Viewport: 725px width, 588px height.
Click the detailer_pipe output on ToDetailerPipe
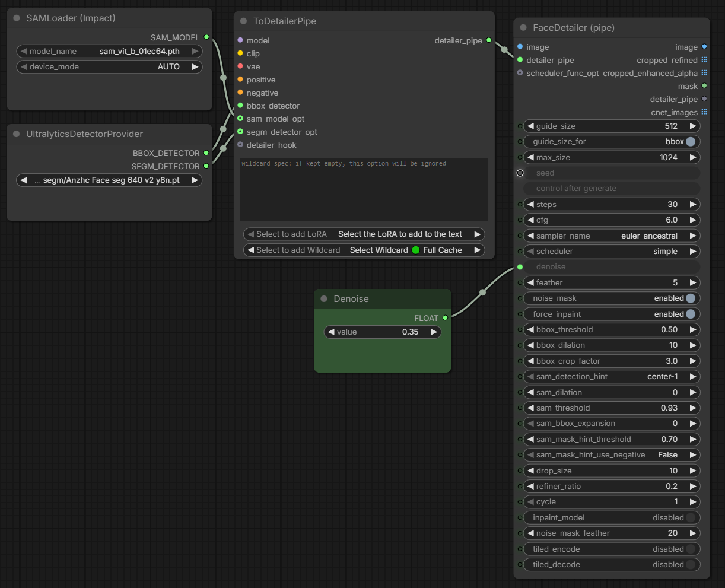pyautogui.click(x=489, y=40)
